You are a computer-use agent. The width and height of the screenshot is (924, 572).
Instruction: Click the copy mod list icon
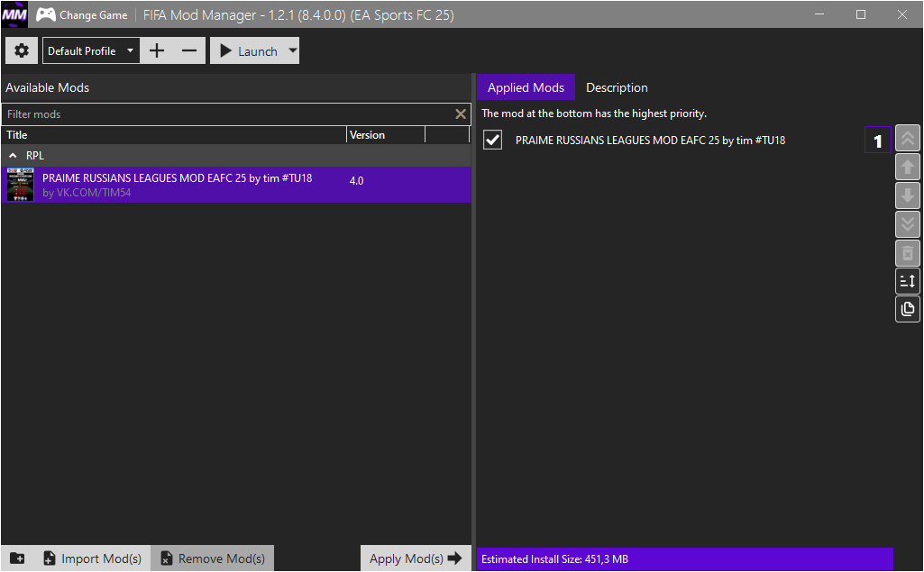click(x=908, y=309)
